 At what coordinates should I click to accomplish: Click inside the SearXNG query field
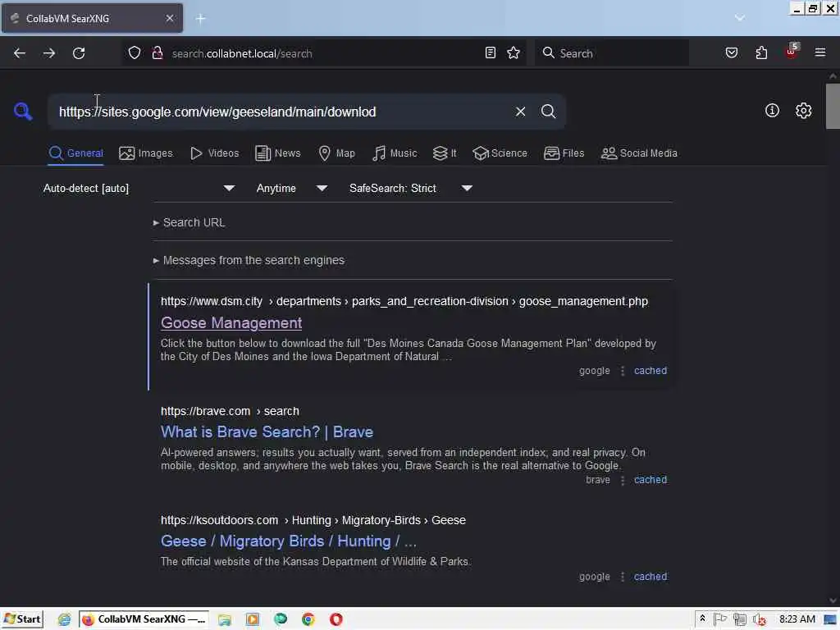coord(279,112)
